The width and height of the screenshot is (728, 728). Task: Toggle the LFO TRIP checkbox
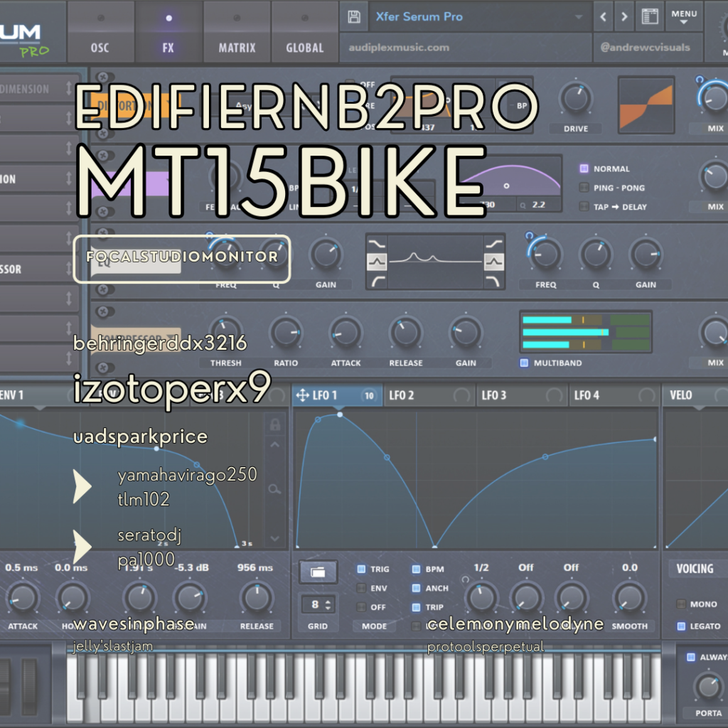pos(417,607)
